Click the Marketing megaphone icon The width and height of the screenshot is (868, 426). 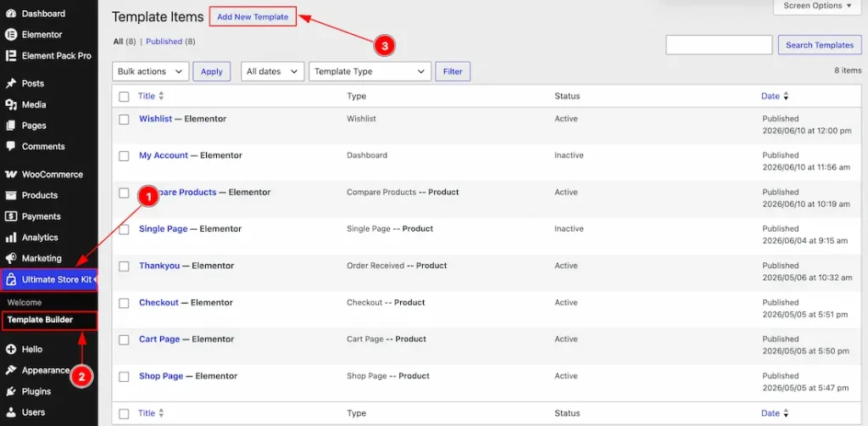click(x=10, y=259)
